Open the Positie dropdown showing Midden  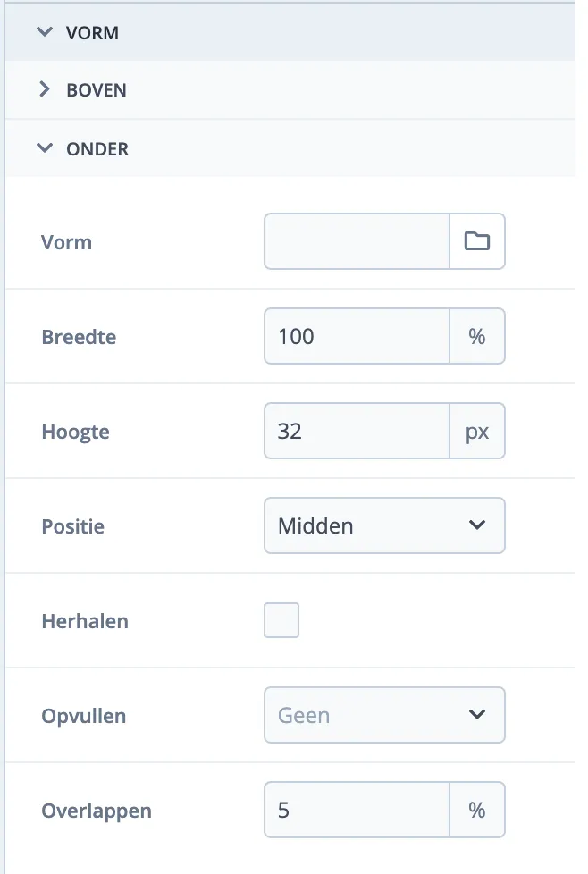point(384,525)
